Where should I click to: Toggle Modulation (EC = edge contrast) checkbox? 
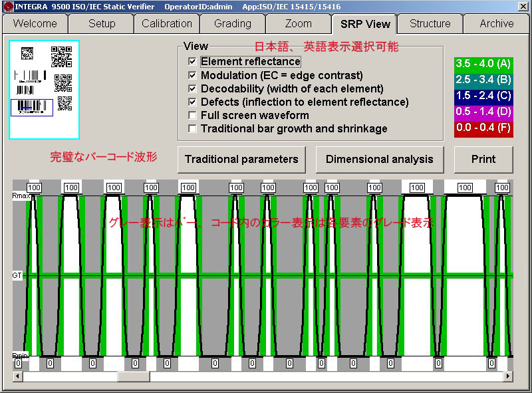point(192,75)
